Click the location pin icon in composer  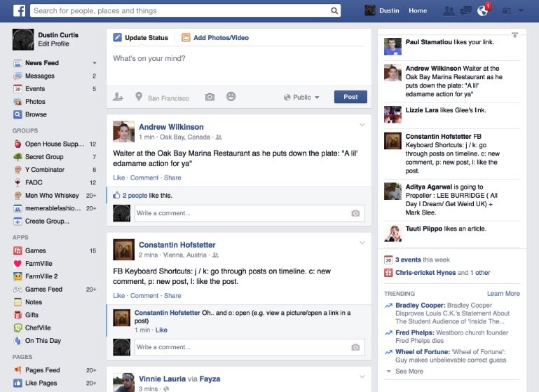[139, 97]
